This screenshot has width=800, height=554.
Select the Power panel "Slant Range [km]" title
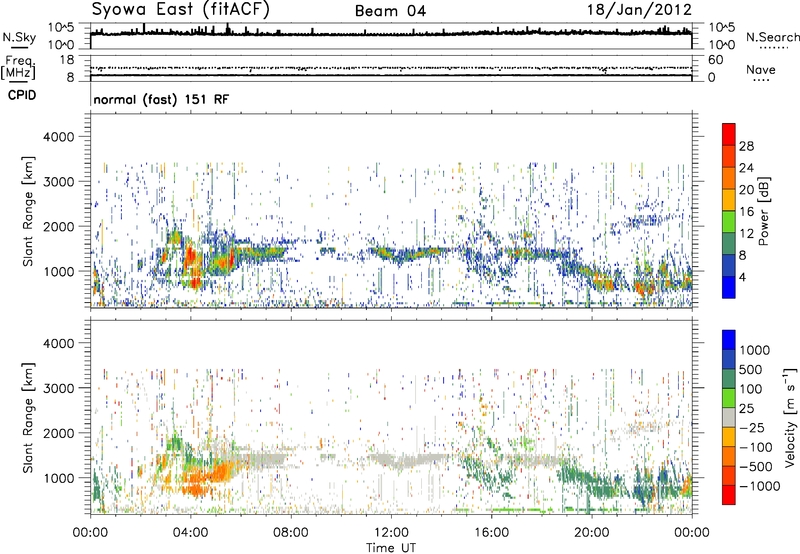click(x=28, y=211)
